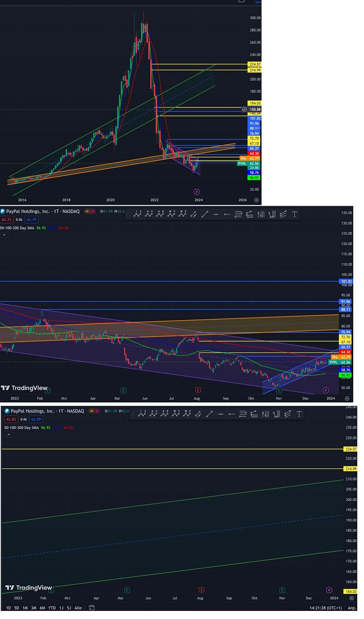Select Elliott triangle A-E tool, middle chart

160,214
